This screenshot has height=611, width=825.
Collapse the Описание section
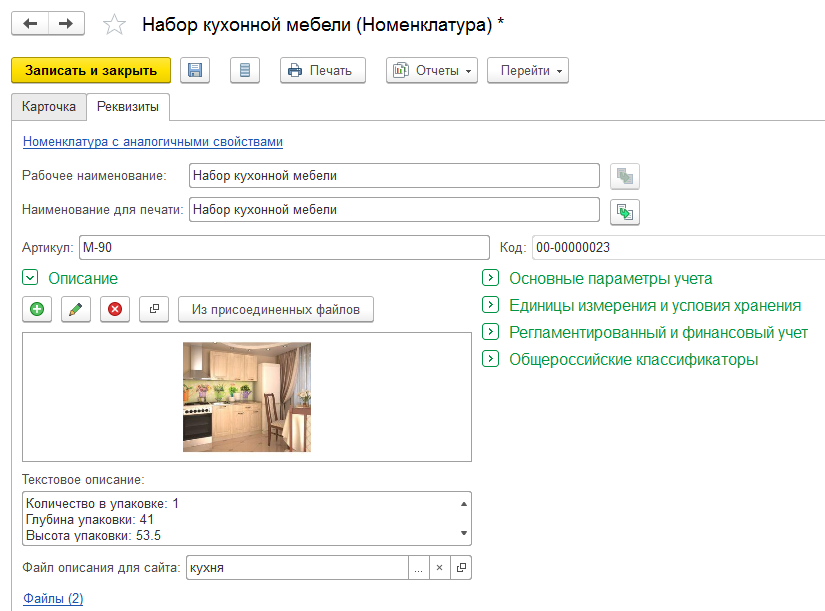tap(29, 279)
